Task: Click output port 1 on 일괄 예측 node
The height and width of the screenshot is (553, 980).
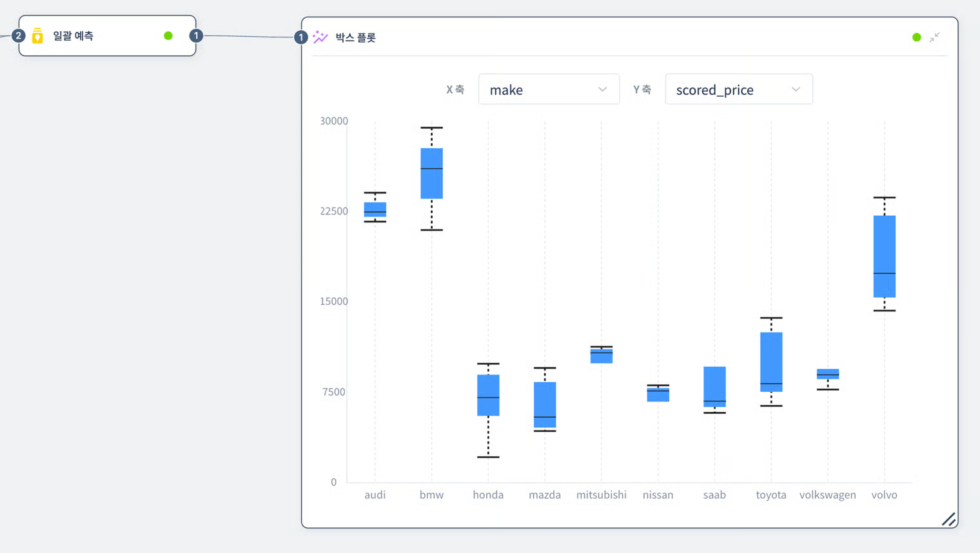Action: (196, 36)
